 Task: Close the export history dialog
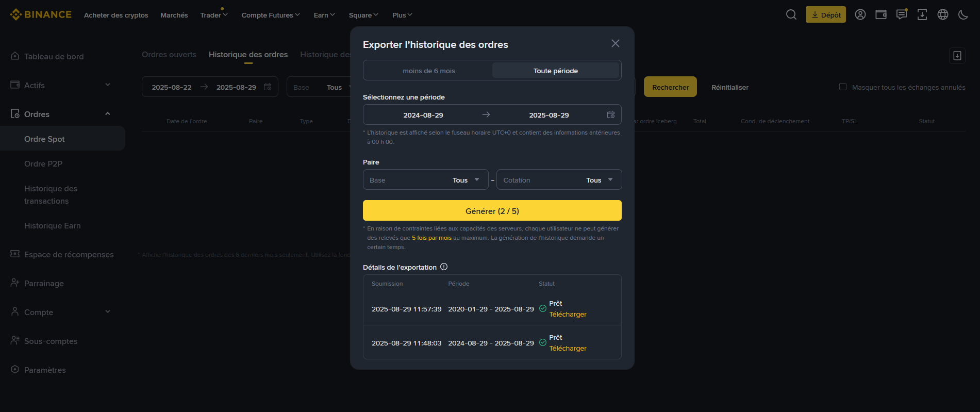pyautogui.click(x=615, y=44)
